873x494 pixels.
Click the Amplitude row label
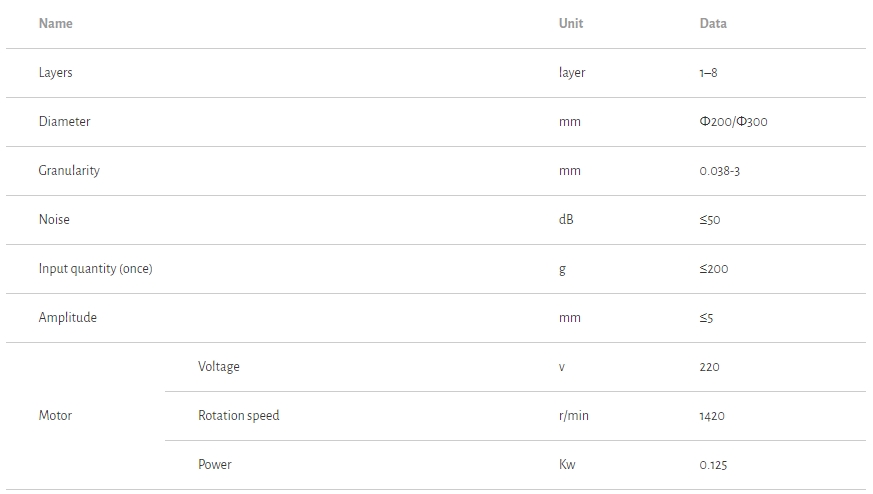pyautogui.click(x=68, y=318)
